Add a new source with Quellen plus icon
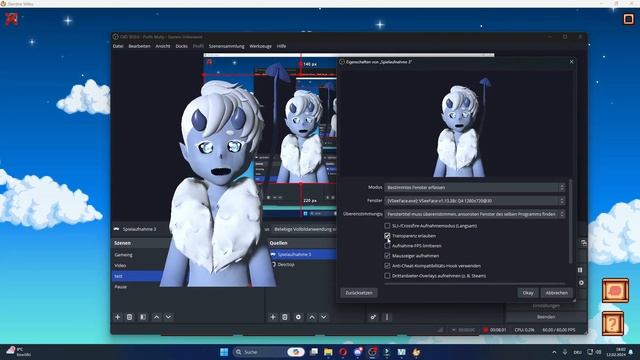Image resolution: width=640 pixels, height=360 pixels. pyautogui.click(x=273, y=317)
